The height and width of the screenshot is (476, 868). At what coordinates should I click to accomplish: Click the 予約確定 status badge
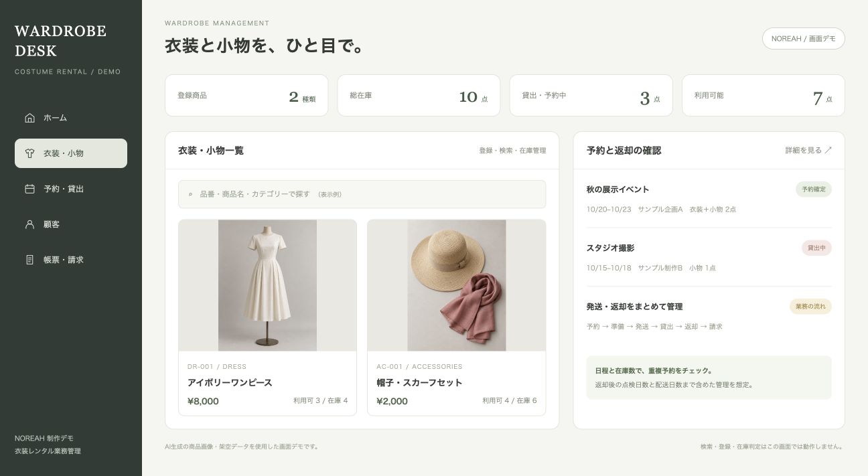(x=813, y=189)
